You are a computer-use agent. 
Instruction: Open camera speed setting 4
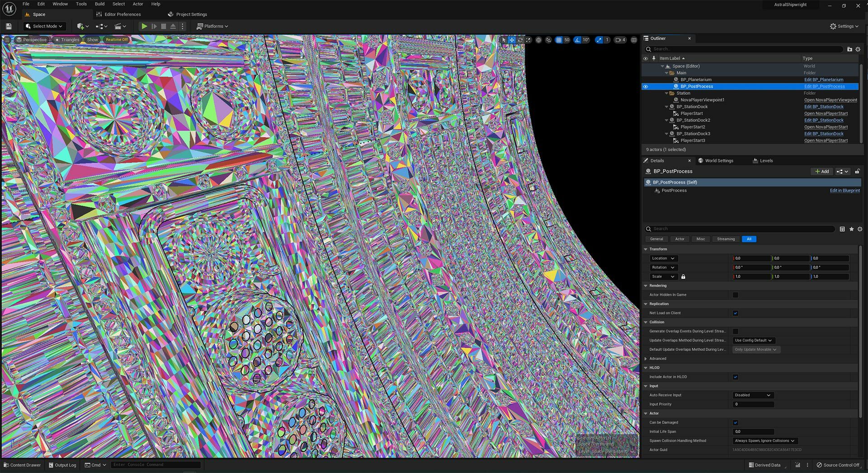621,40
